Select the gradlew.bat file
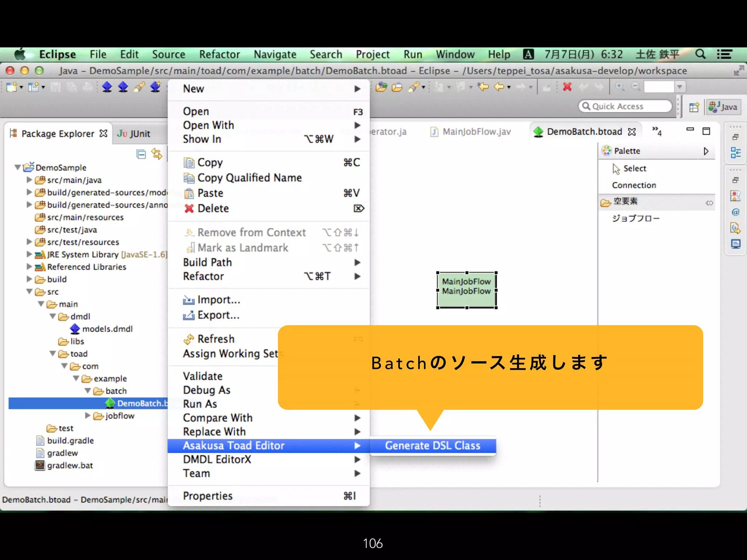 coord(64,465)
